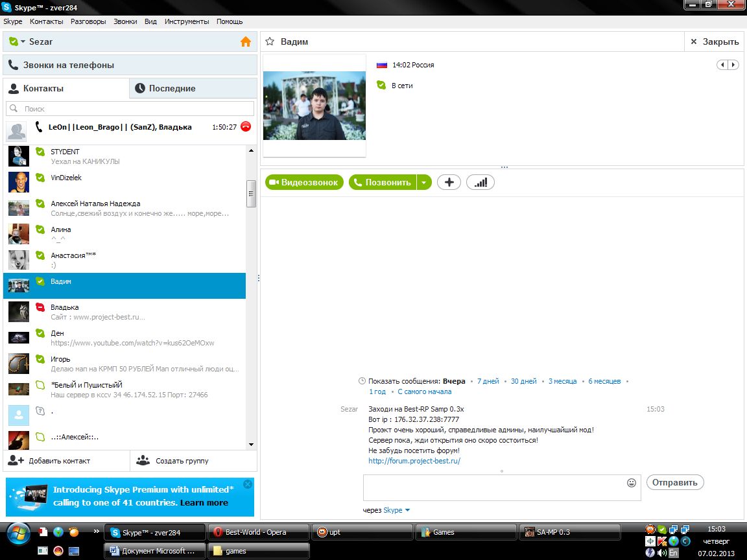This screenshot has width=747, height=560.
Task: Close conversation with Закрыть button
Action: point(715,42)
